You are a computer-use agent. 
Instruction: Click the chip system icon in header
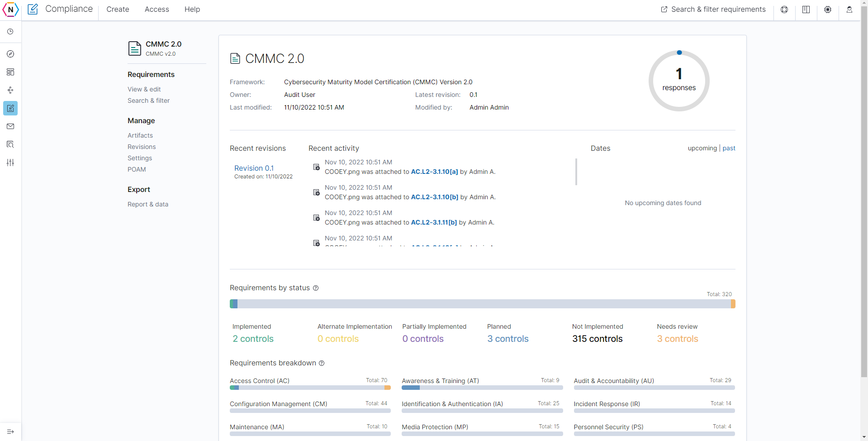point(828,10)
